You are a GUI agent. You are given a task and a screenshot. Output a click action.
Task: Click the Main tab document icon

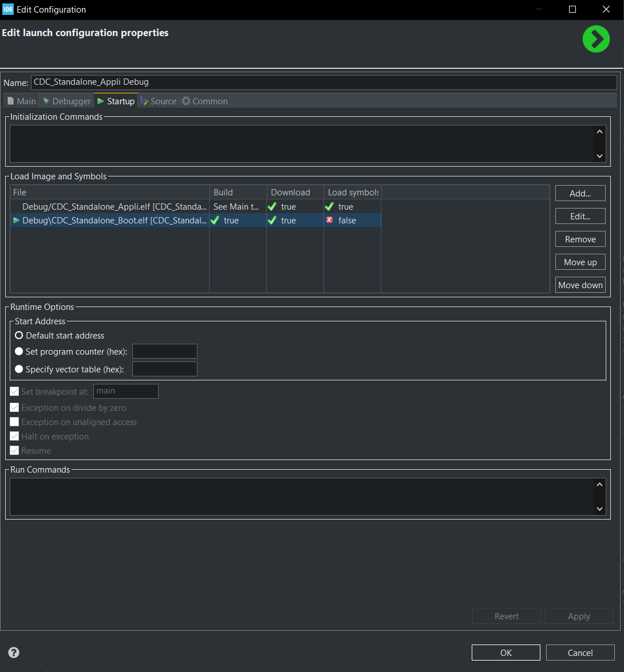pos(10,101)
